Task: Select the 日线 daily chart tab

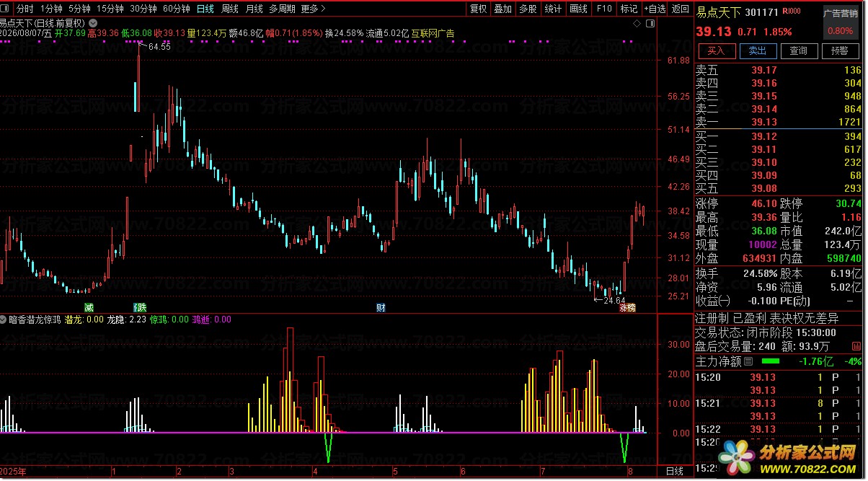Action: (x=205, y=9)
